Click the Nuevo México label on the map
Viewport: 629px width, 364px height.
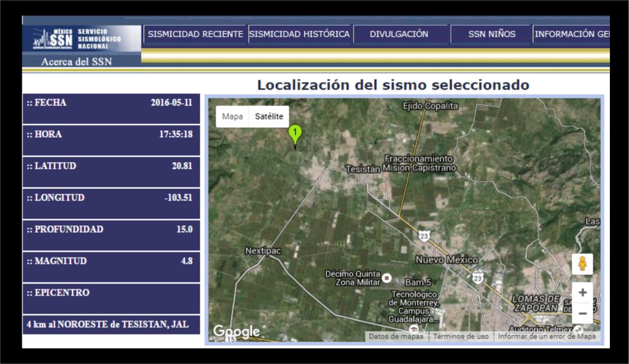coord(447,260)
